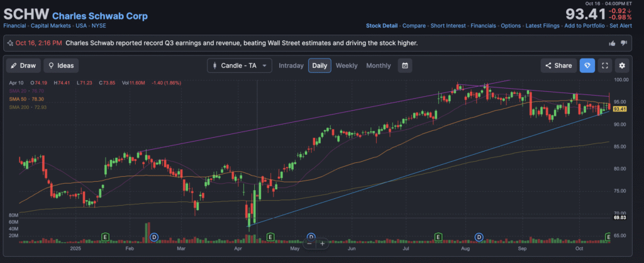Screen dimensions: 644x263
Task: Open the Ideas menu
Action: click(60, 65)
